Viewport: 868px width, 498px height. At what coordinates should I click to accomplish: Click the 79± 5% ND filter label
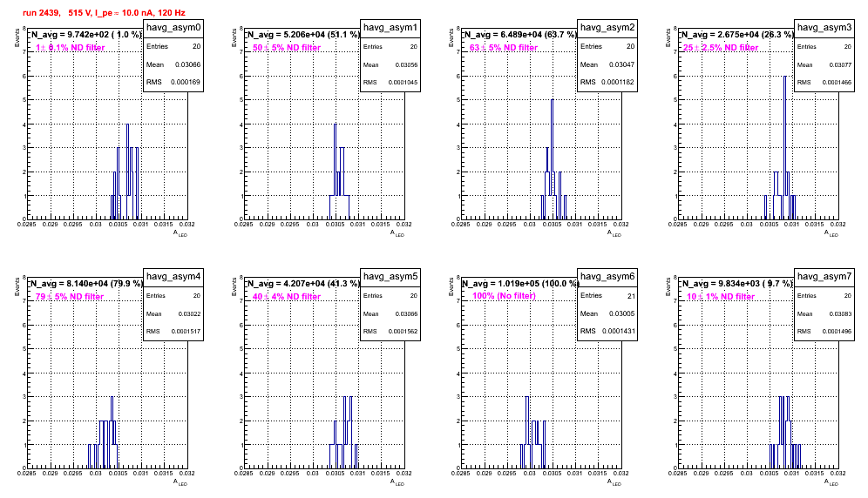tap(70, 297)
